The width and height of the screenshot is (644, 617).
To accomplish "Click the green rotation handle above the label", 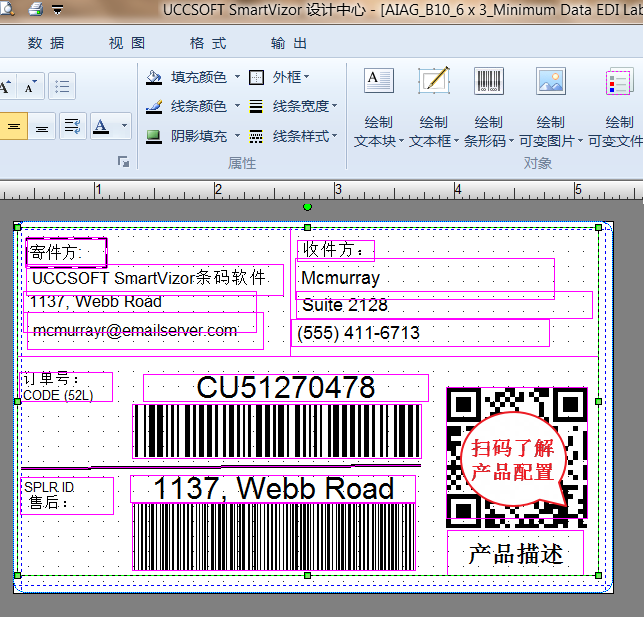I will 307,207.
